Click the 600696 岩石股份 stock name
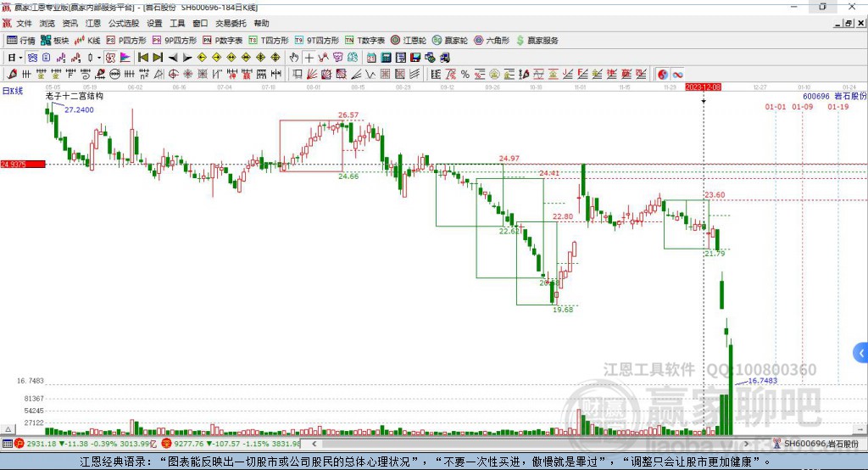Screen dimensions: 868x470 [x=835, y=97]
